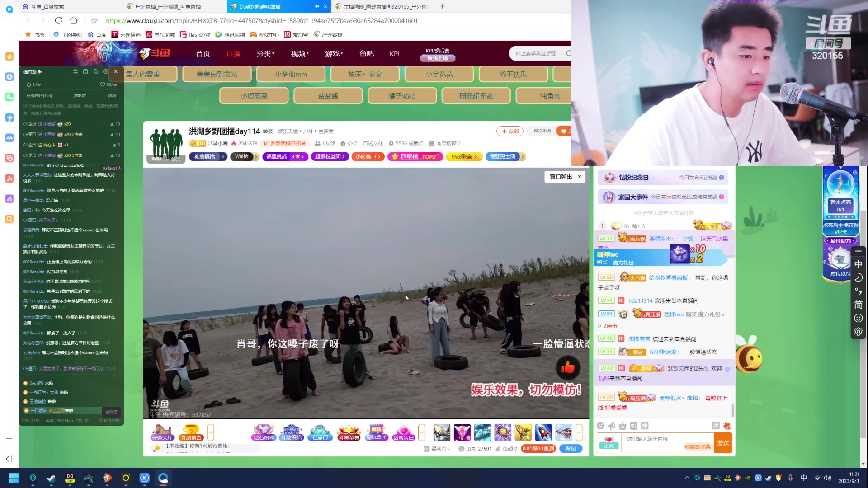Screen dimensions: 868x488
Task: Expand the 分类 category dropdown
Action: click(266, 54)
